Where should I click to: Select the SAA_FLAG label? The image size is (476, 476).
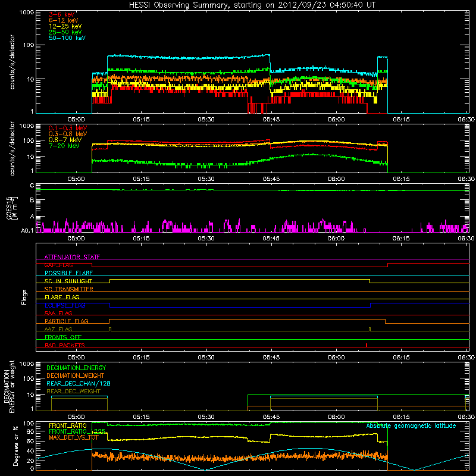58,313
